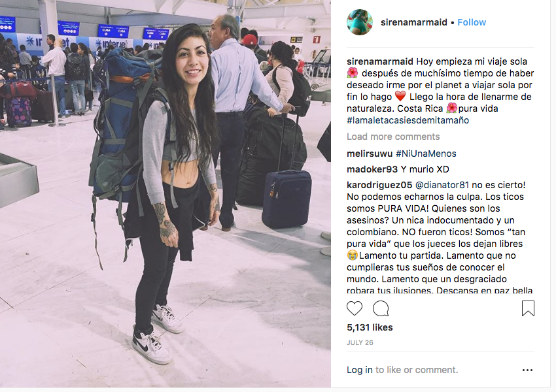Open comments via speech bubble icon
This screenshot has width=556, height=392.
[381, 308]
